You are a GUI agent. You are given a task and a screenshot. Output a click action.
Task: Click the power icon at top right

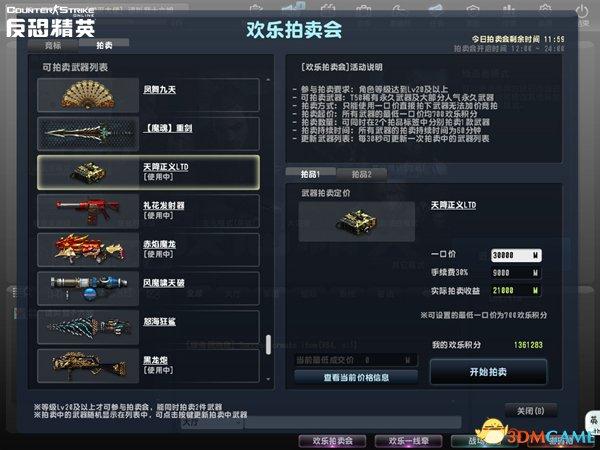582,12
